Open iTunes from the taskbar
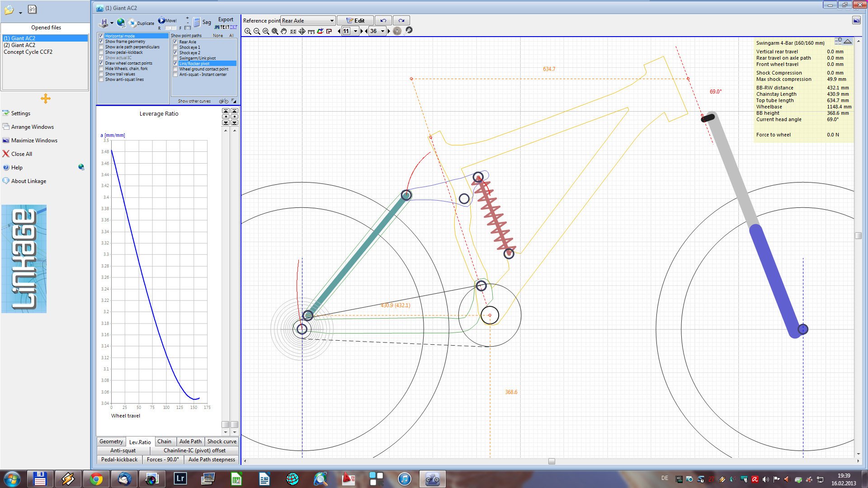 (404, 479)
